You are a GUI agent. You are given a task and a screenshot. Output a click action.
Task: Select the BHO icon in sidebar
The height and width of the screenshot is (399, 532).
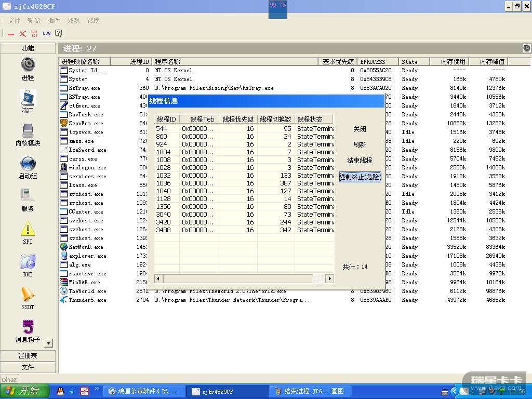pos(28,262)
